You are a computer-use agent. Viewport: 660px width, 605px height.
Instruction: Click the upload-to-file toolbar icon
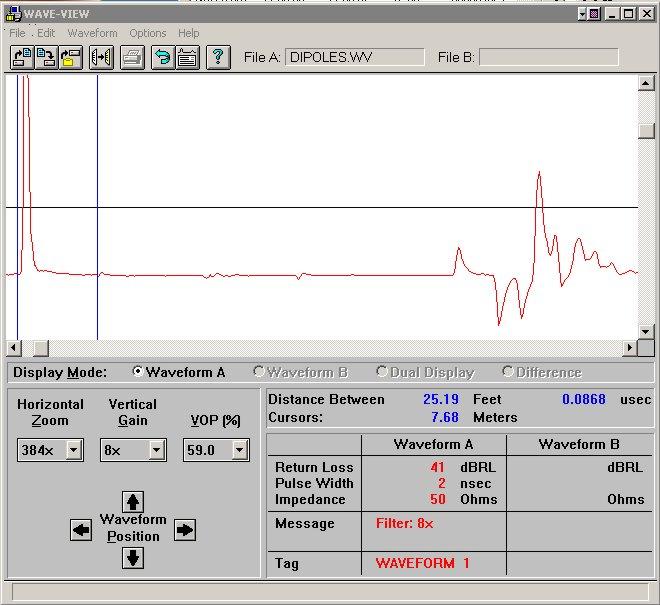(22, 57)
